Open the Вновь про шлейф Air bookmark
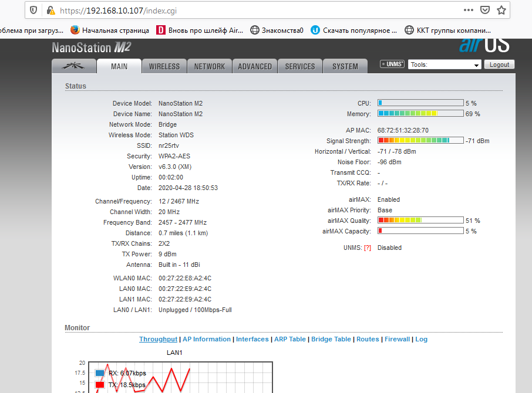Image resolution: width=532 pixels, height=393 pixels. pyautogui.click(x=200, y=31)
